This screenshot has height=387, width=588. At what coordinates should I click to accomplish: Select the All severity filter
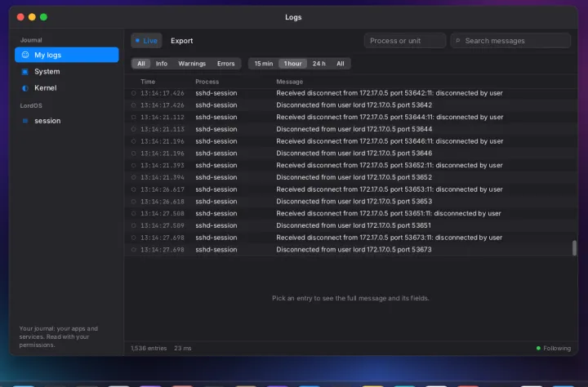click(x=141, y=64)
